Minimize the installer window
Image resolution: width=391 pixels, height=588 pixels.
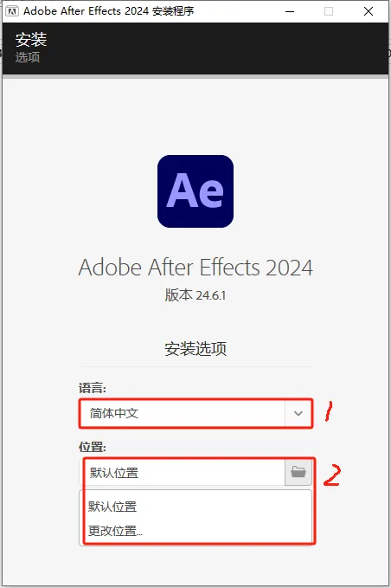point(290,11)
